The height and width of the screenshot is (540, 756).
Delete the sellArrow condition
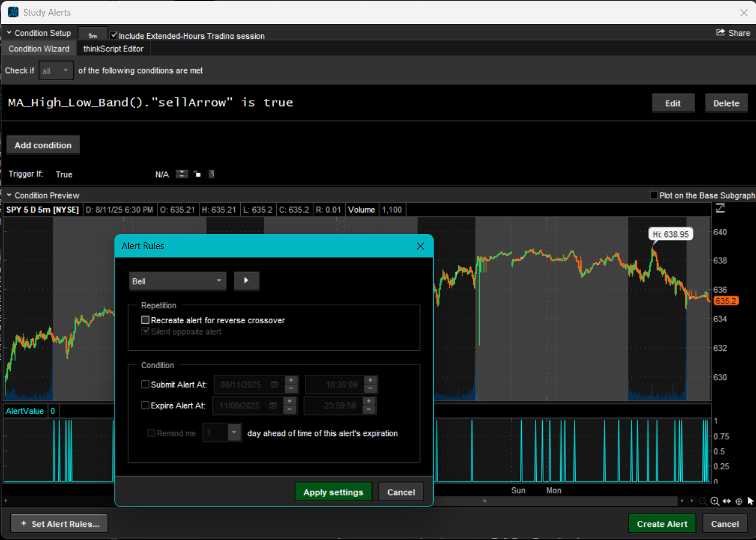(x=727, y=103)
